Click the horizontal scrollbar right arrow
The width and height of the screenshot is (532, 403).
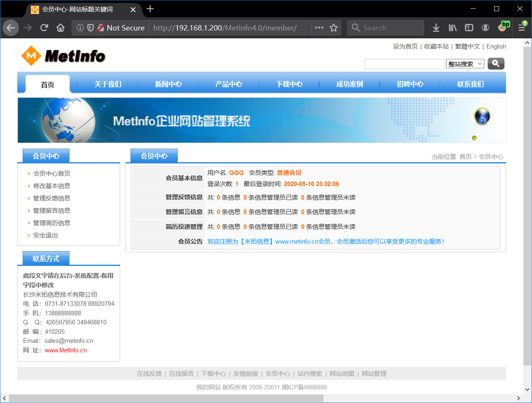[518, 398]
